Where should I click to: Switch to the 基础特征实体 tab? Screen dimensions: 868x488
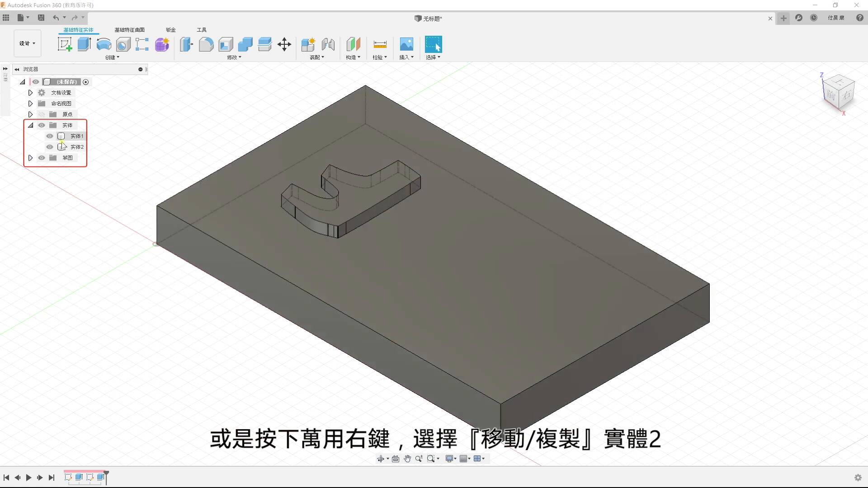pyautogui.click(x=78, y=30)
